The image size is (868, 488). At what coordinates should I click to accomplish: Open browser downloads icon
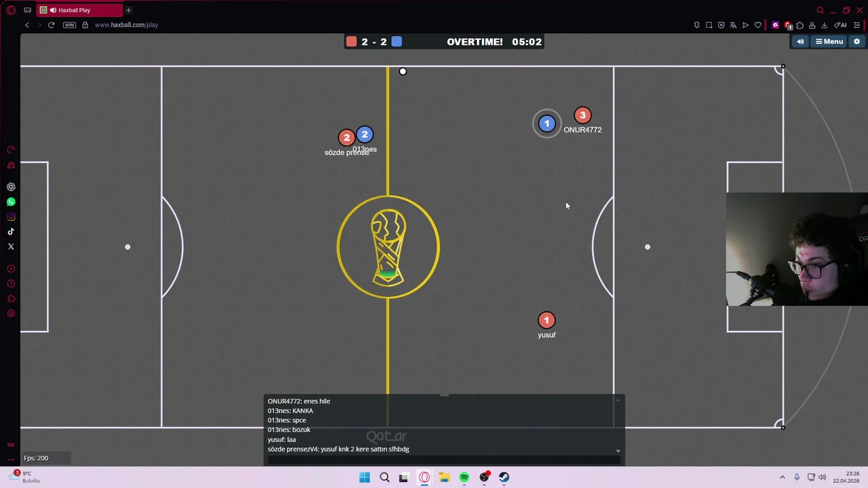(824, 25)
